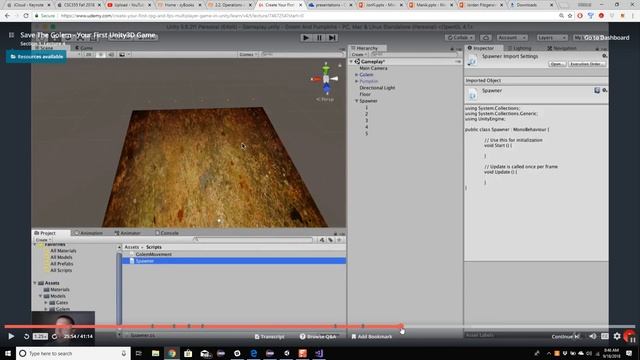The height and width of the screenshot is (360, 640).
Task: Expand the Golem object in Hierarchy
Action: point(356,75)
